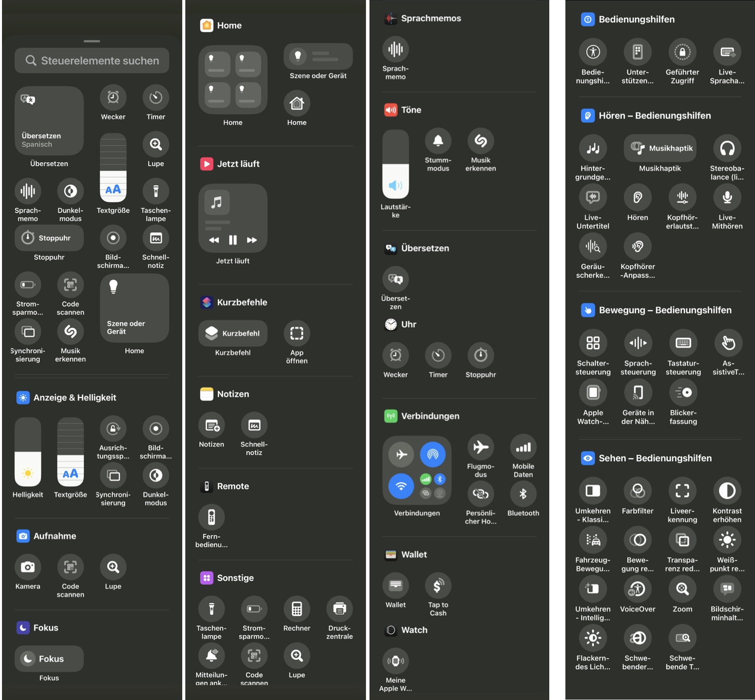755x700 pixels.
Task: Tap the wide Stoppuhr pill button
Action: (49, 238)
